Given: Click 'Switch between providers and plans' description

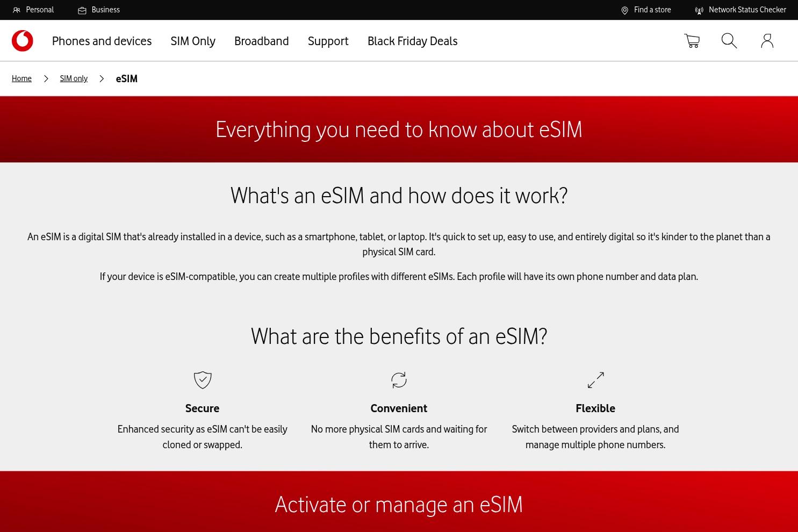Looking at the screenshot, I should pos(595,437).
